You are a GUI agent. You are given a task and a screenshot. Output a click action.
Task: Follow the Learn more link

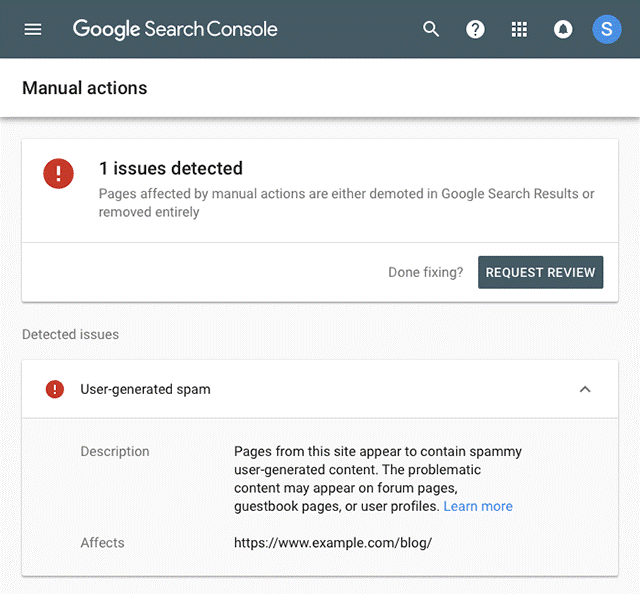pyautogui.click(x=478, y=506)
